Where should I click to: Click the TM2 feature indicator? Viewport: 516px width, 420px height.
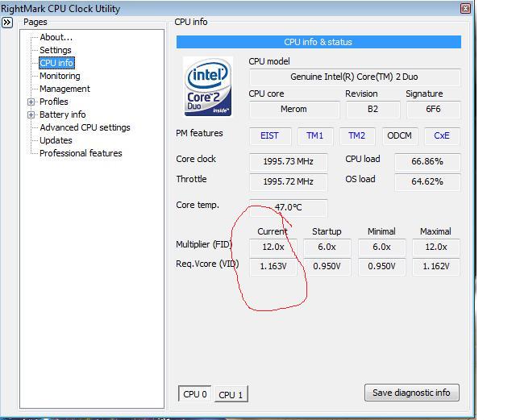click(357, 136)
